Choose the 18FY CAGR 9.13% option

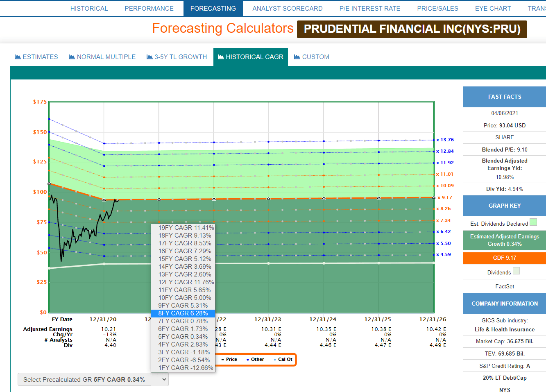(183, 236)
